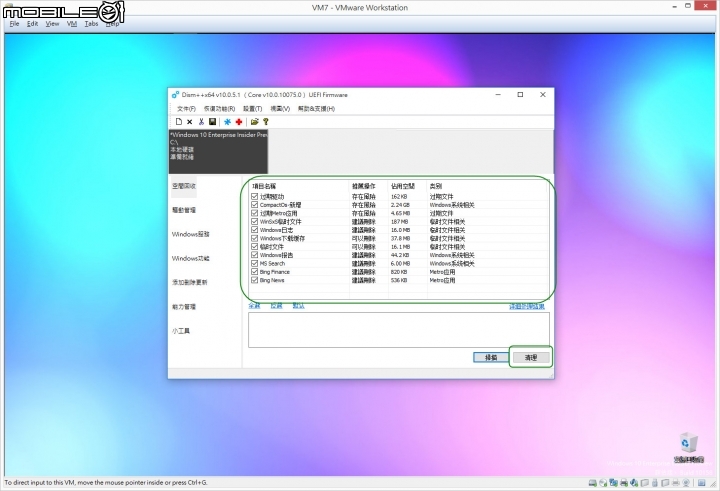Click the hard disk status icon in VMware

pyautogui.click(x=592, y=483)
